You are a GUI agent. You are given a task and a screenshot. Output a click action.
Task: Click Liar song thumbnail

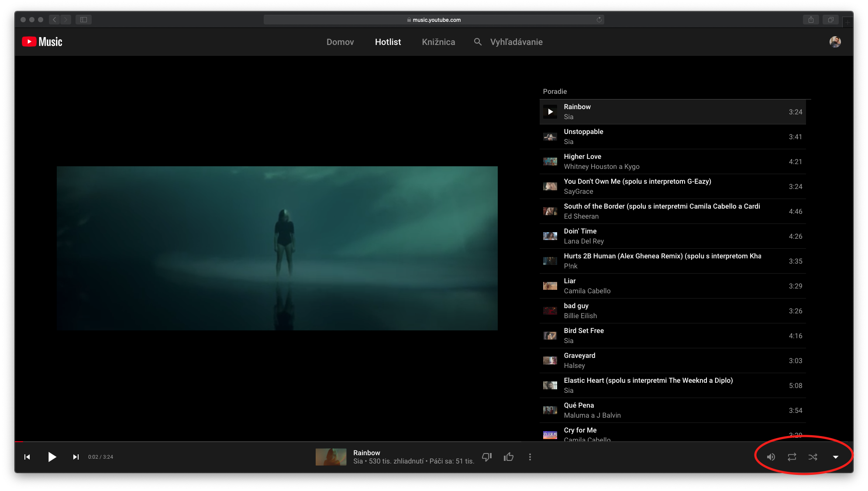550,286
